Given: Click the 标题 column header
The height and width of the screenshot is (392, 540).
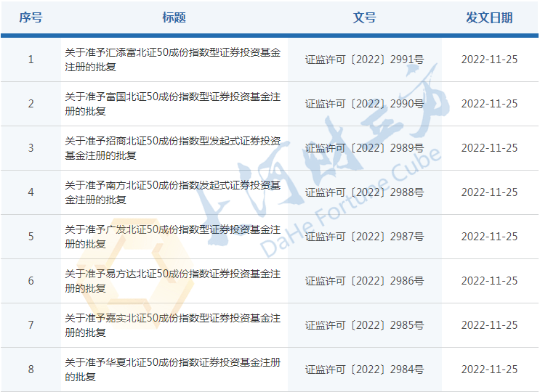Looking at the screenshot, I should pyautogui.click(x=174, y=17).
